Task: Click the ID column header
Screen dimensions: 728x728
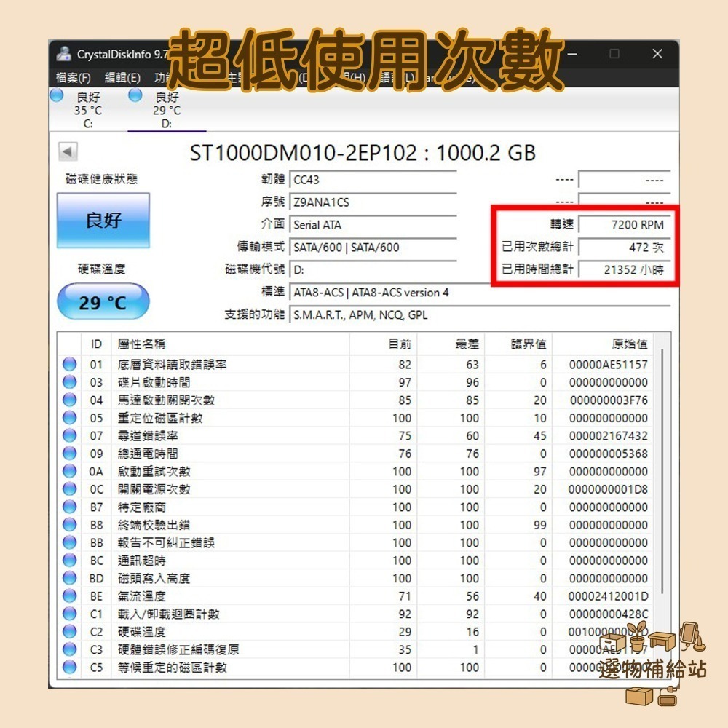Action: pos(96,344)
